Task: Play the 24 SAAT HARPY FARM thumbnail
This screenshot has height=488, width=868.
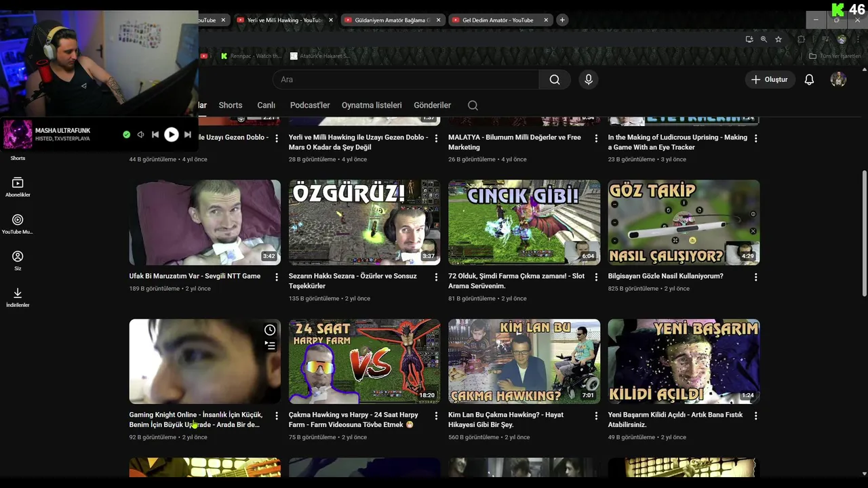Action: pyautogui.click(x=364, y=361)
